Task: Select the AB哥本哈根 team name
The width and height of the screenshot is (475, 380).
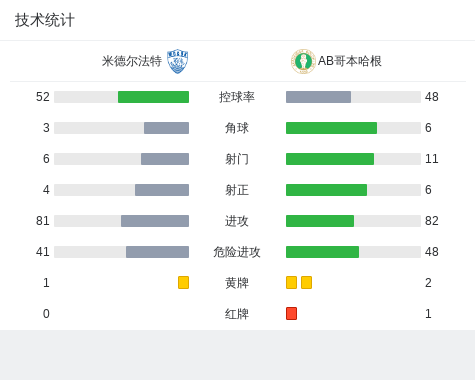Action: (x=350, y=61)
